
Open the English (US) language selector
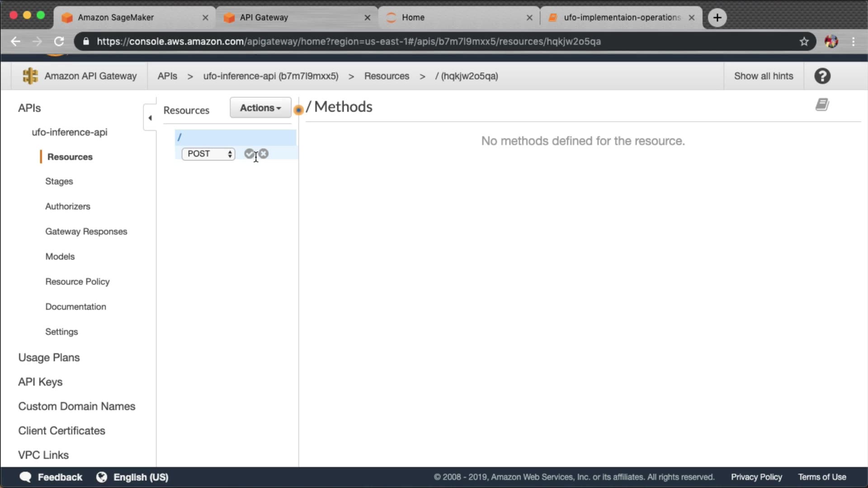(x=141, y=477)
